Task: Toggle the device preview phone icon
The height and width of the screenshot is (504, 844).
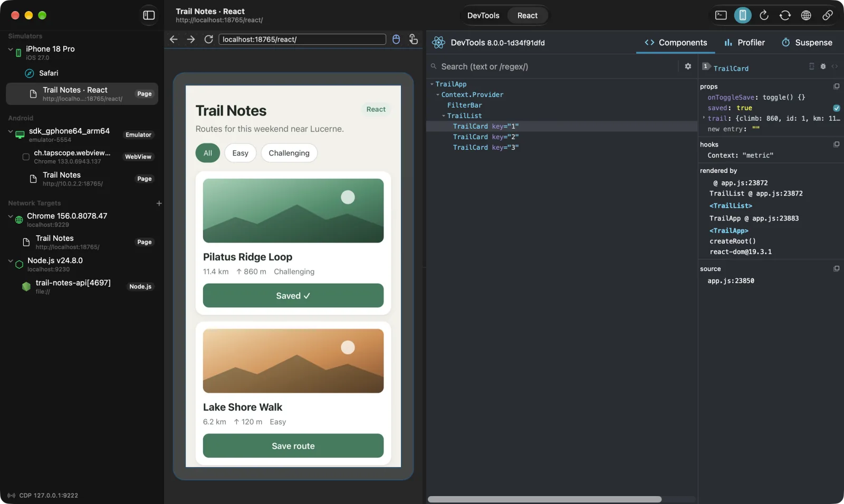Action: [x=743, y=15]
